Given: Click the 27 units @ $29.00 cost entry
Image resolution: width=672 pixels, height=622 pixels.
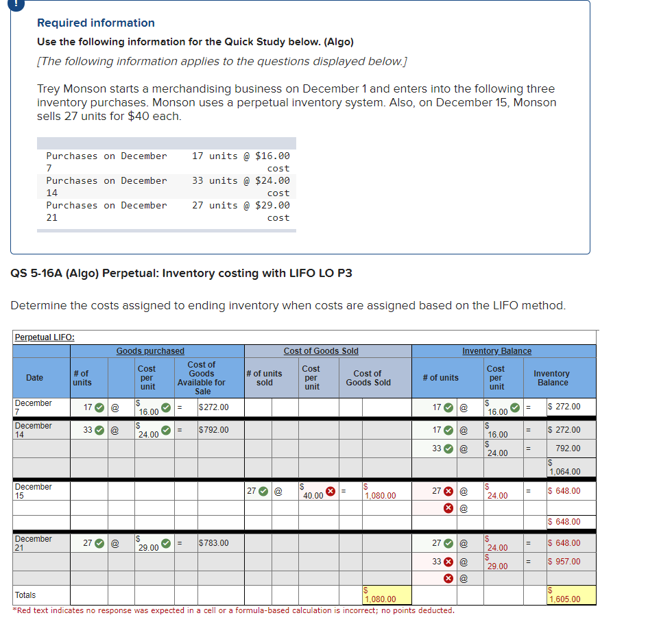Looking at the screenshot, I should click(241, 211).
